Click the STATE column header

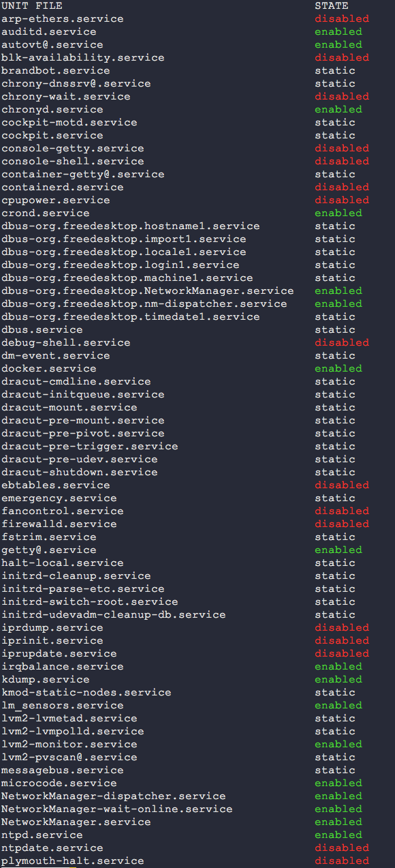[x=332, y=6]
